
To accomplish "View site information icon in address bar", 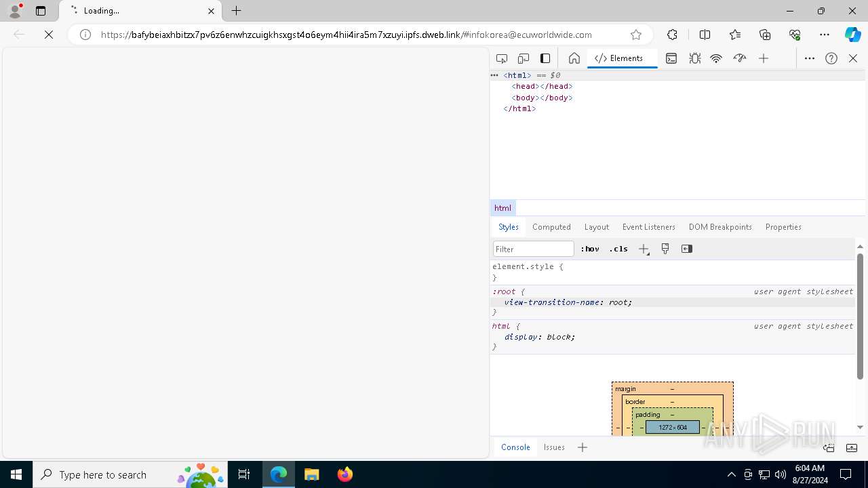I will (x=85, y=35).
